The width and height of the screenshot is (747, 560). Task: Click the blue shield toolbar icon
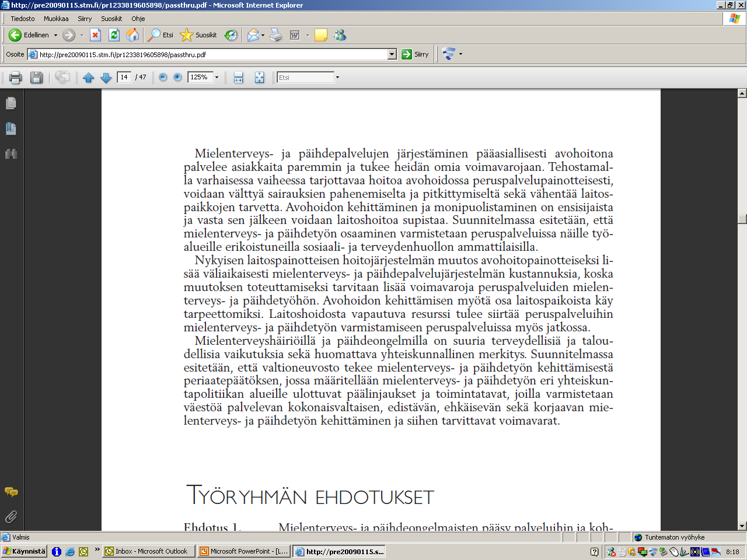[448, 54]
